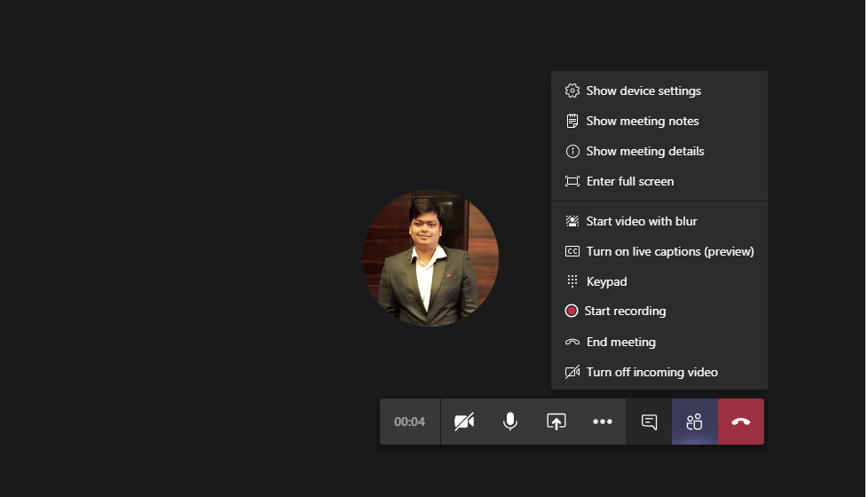This screenshot has height=497, width=868.
Task: Click the participant's round profile photo
Action: pos(430,258)
